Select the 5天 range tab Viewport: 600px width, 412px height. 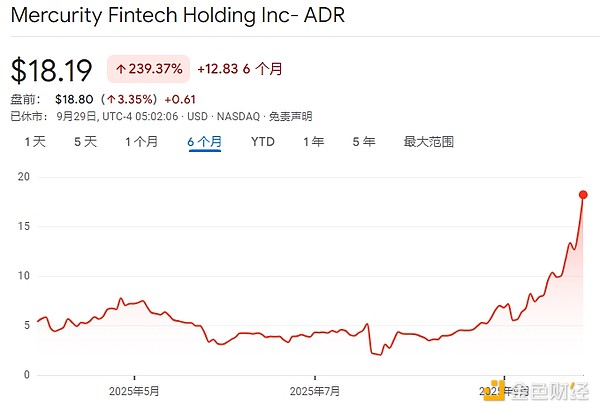pos(85,142)
